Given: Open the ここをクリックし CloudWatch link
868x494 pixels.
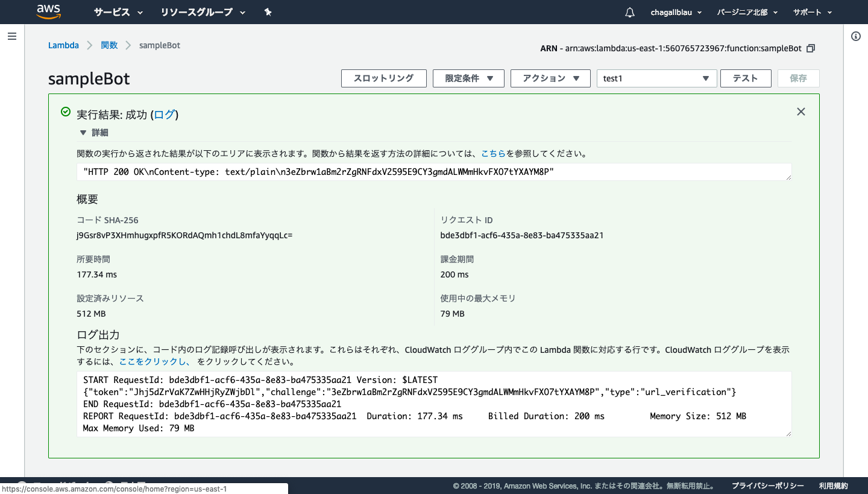Looking at the screenshot, I should pyautogui.click(x=155, y=363).
